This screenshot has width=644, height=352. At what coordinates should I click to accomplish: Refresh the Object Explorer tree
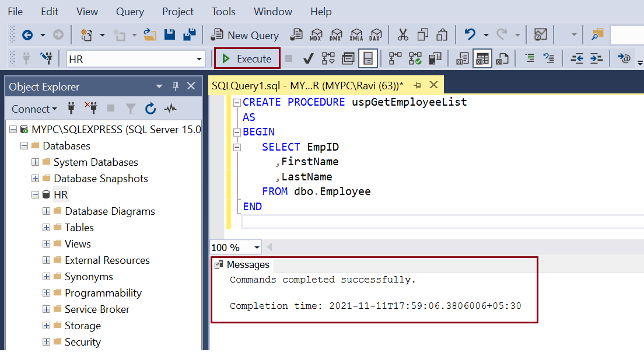150,109
